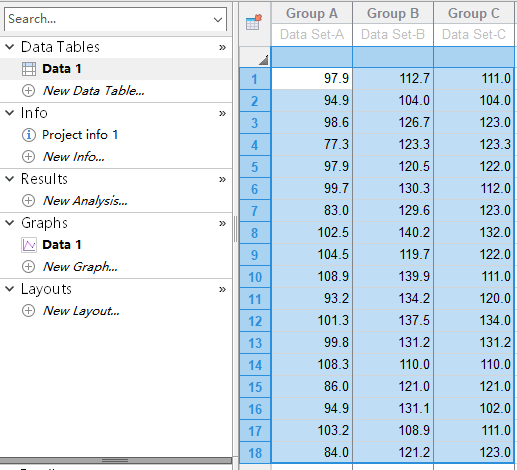Select the Group B column header
The width and height of the screenshot is (517, 470).
pyautogui.click(x=393, y=13)
